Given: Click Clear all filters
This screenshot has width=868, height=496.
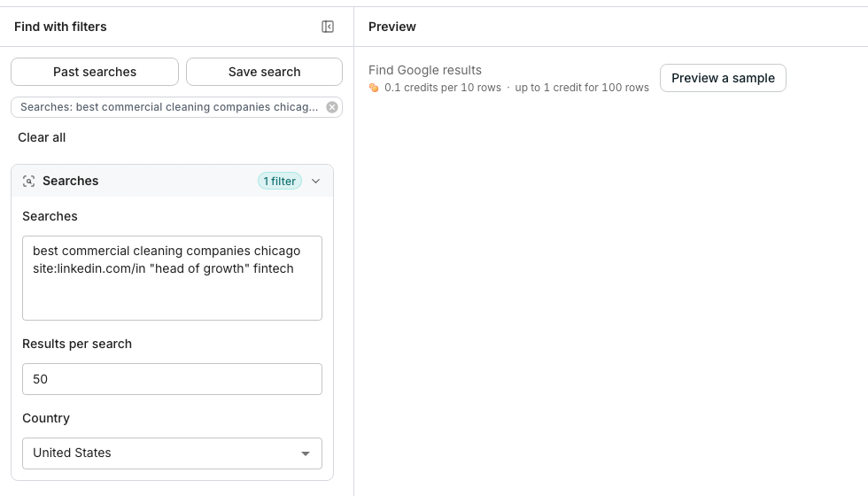Looking at the screenshot, I should pyautogui.click(x=42, y=137).
